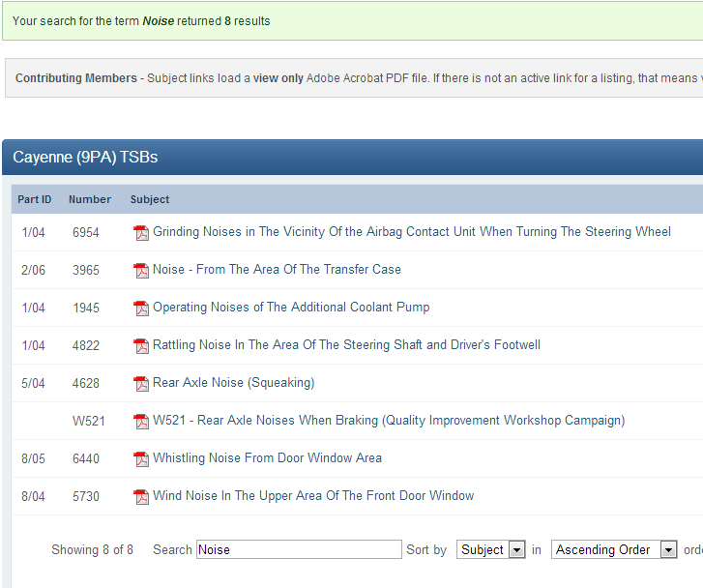703x588 pixels.
Task: Open Grinding Noises Airbag Contact Unit bulletin link
Action: point(412,232)
